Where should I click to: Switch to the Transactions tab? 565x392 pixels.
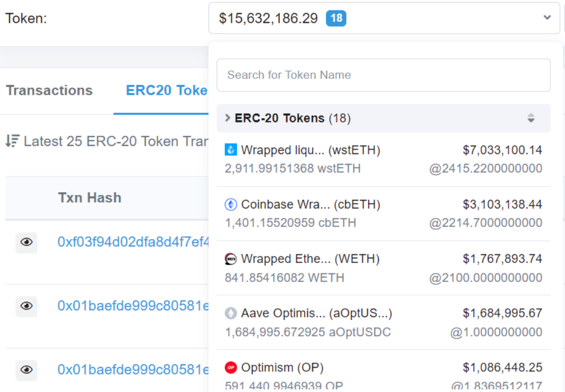pos(50,90)
